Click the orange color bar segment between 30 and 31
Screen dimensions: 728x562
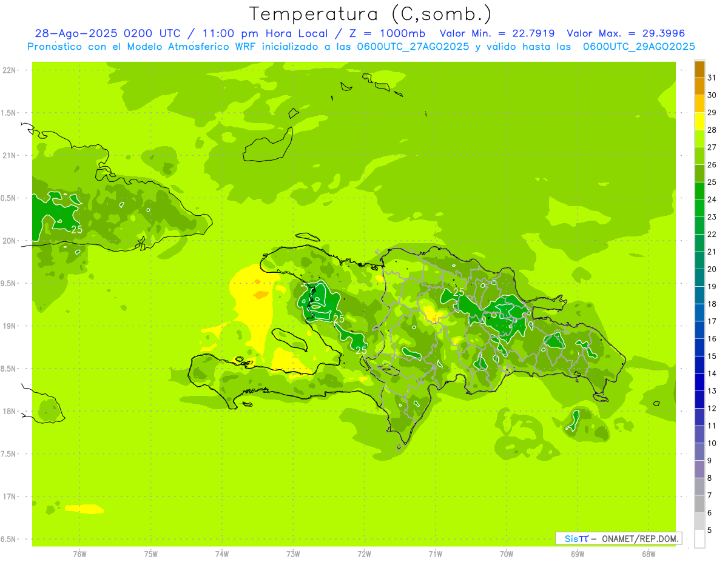click(x=699, y=87)
